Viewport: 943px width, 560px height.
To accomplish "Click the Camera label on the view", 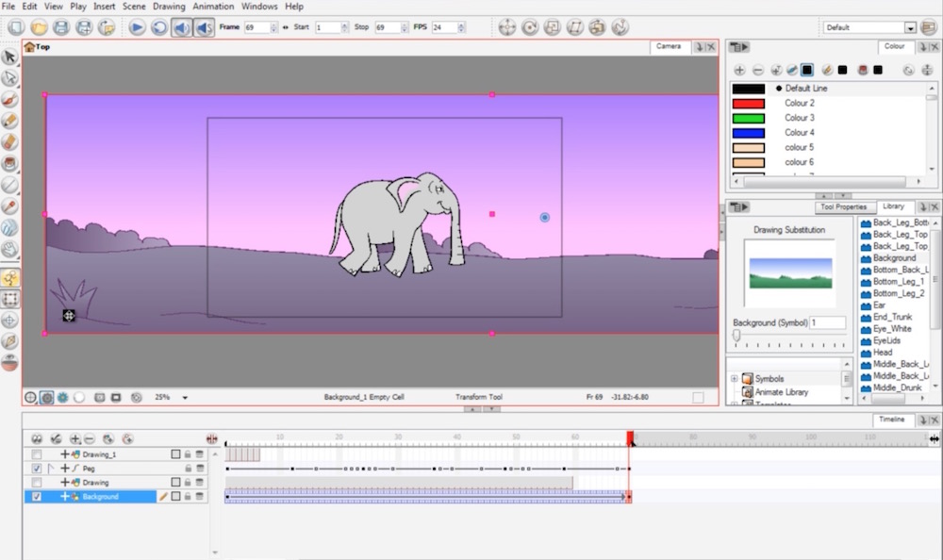I will (x=670, y=45).
